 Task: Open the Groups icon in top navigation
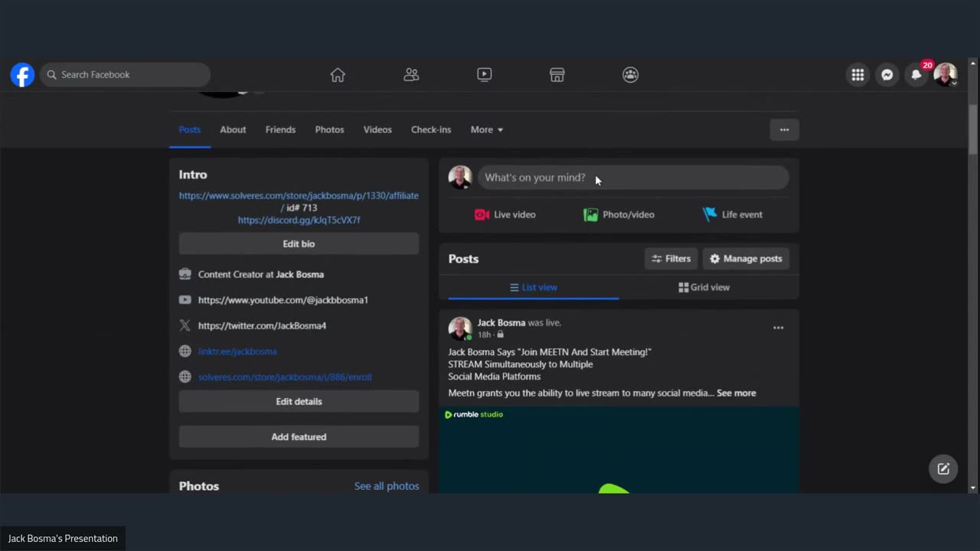click(x=630, y=75)
